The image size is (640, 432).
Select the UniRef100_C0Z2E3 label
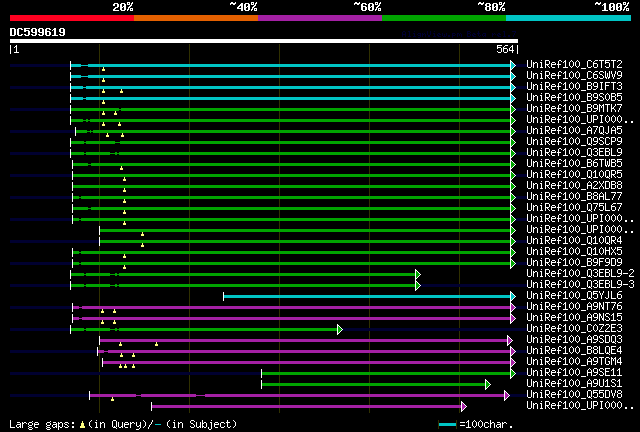(574, 329)
